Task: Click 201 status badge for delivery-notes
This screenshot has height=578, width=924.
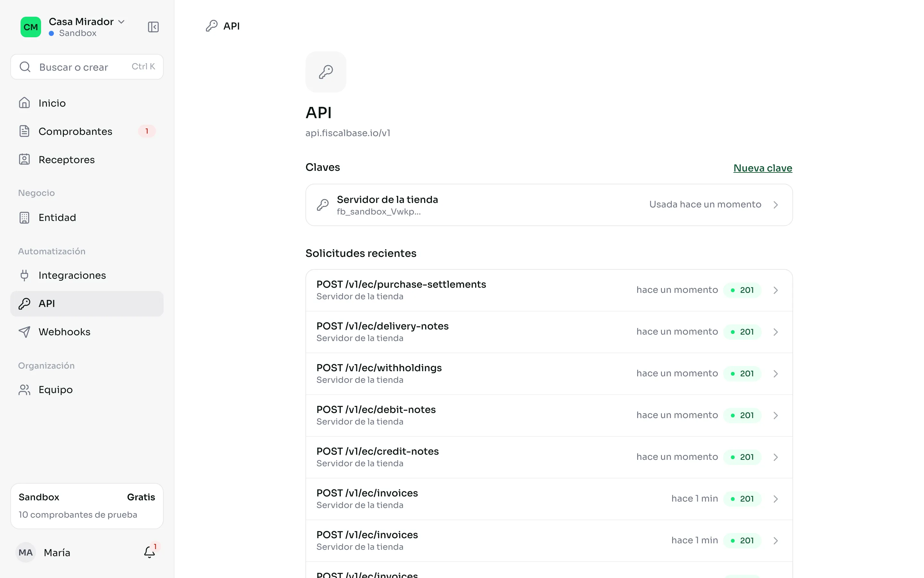Action: coord(742,332)
